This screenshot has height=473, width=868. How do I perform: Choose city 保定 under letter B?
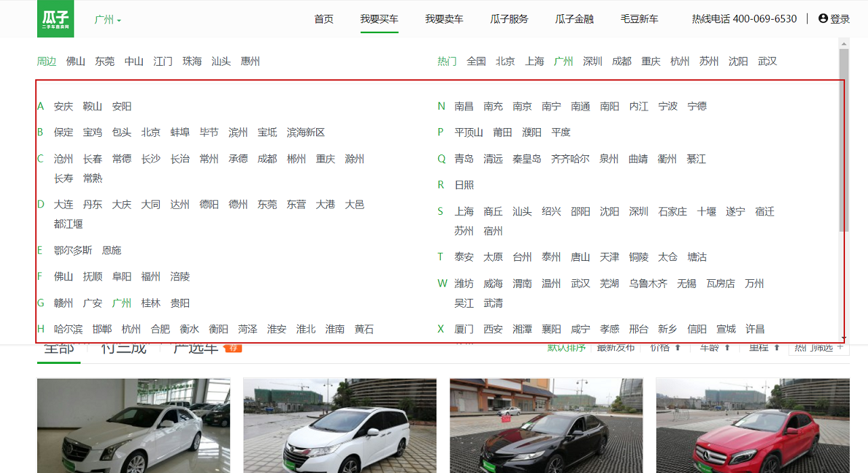point(64,132)
